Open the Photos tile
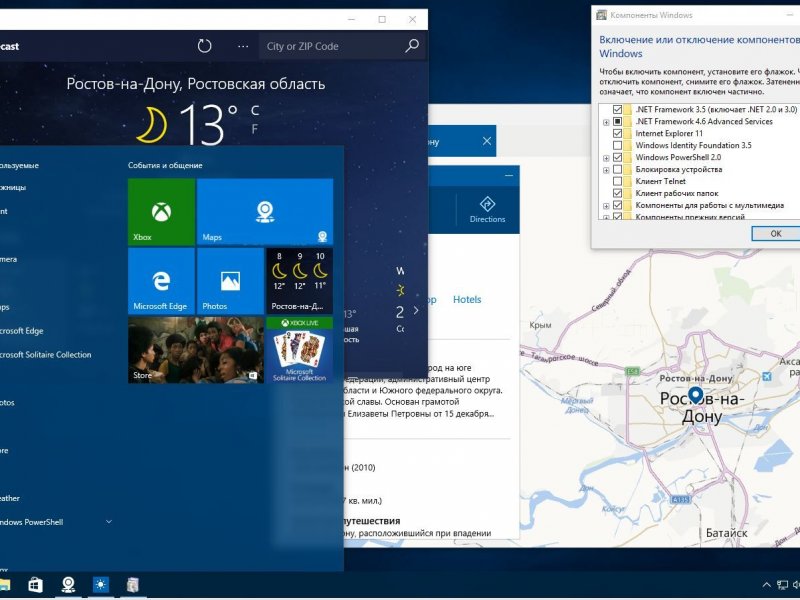800x600 pixels. (230, 281)
